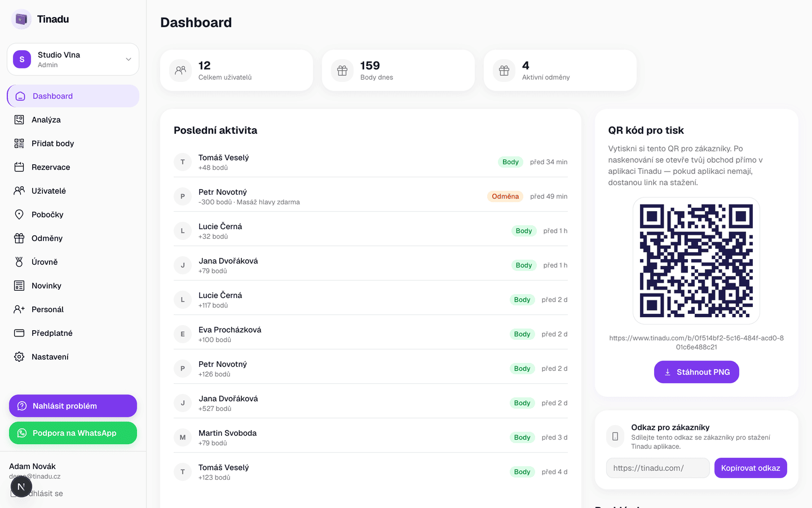This screenshot has width=812, height=508.
Task: Click Lucie Černá +117 bodů entry
Action: (370, 300)
